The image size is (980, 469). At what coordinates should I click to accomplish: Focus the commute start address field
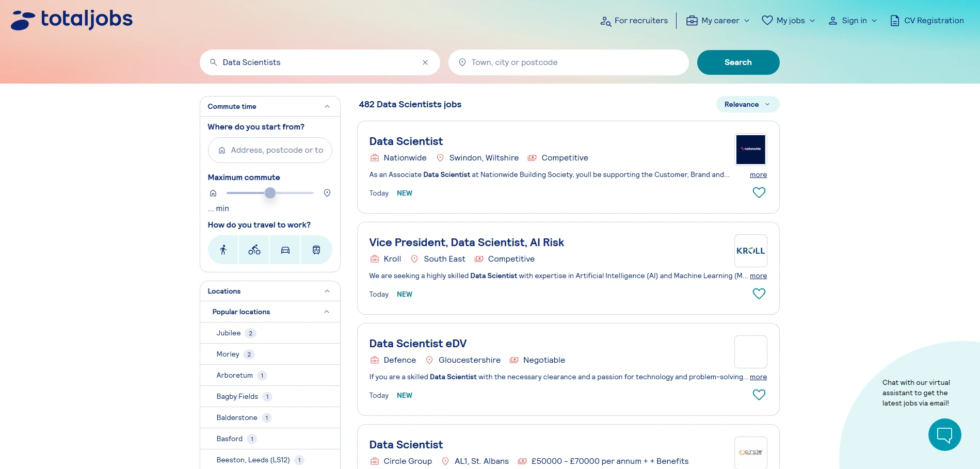tap(270, 150)
